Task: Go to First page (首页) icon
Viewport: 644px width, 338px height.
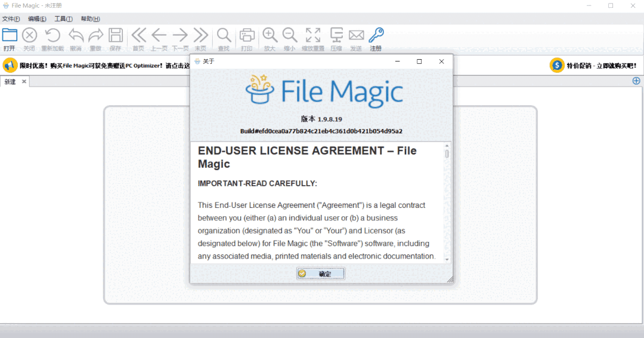Action: point(139,35)
